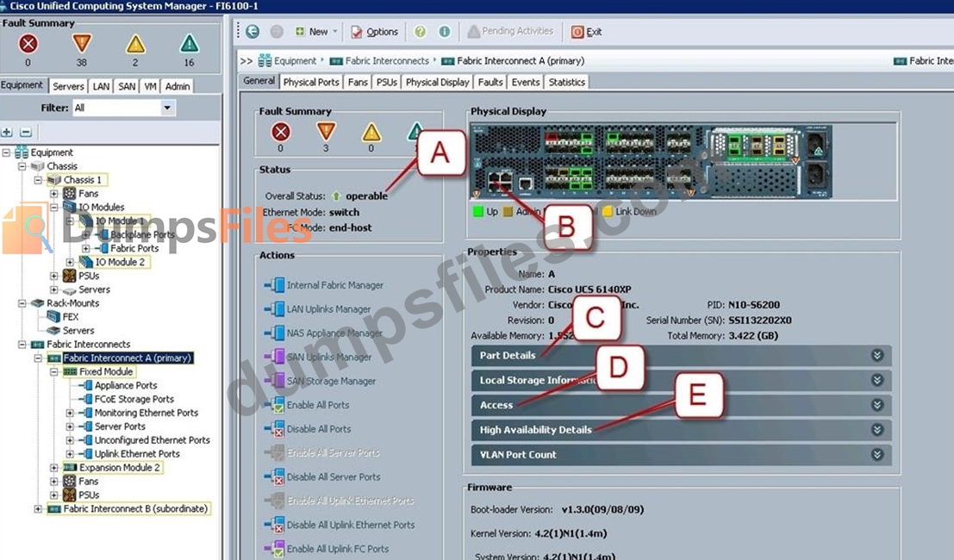Click the blue information icon in toolbar
The width and height of the screenshot is (954, 560).
[445, 32]
